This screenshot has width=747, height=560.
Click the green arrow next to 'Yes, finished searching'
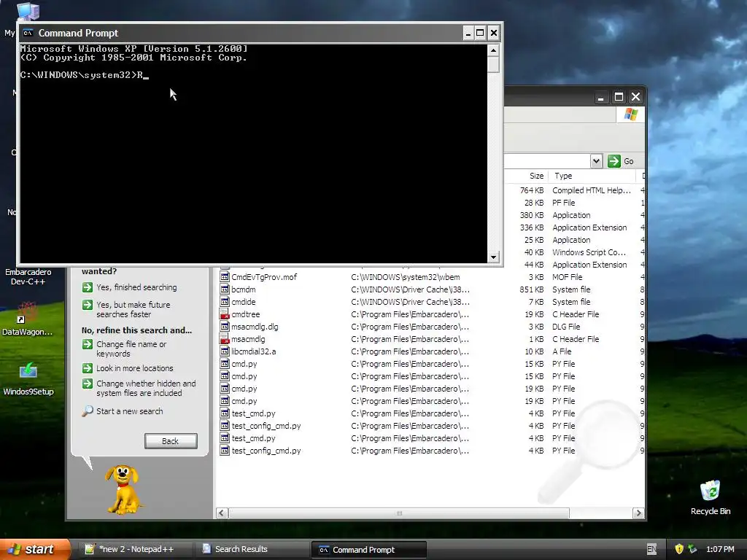click(x=88, y=287)
